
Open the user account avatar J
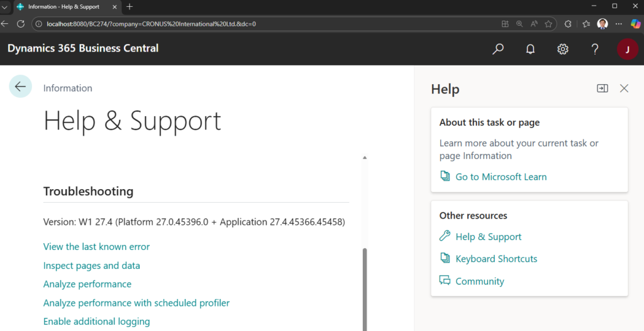click(x=627, y=49)
